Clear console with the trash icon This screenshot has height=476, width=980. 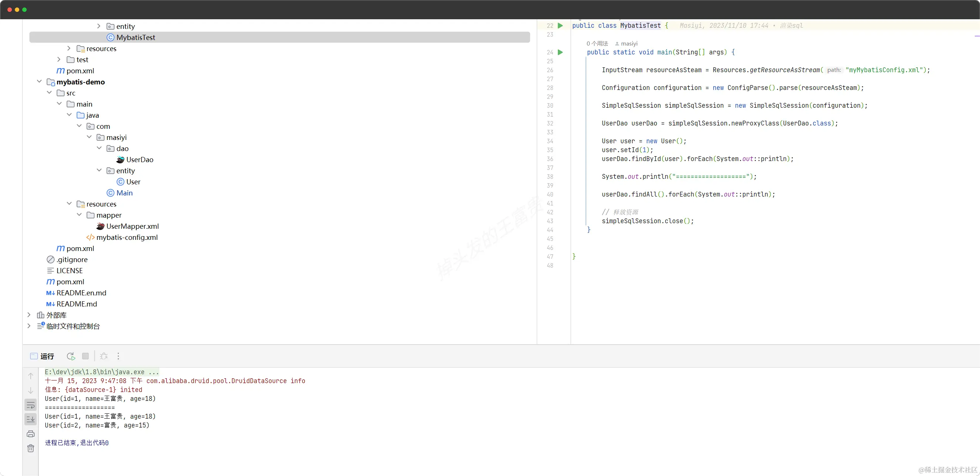(31, 448)
